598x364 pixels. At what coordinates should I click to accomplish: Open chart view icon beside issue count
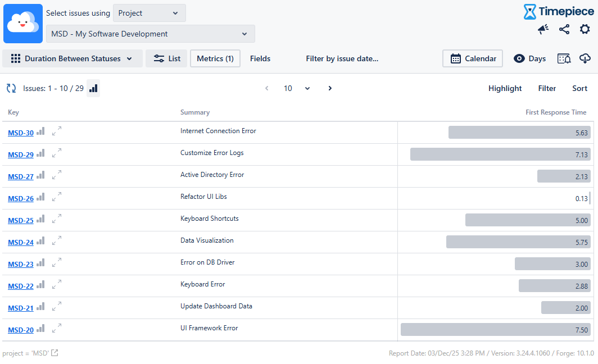point(93,88)
